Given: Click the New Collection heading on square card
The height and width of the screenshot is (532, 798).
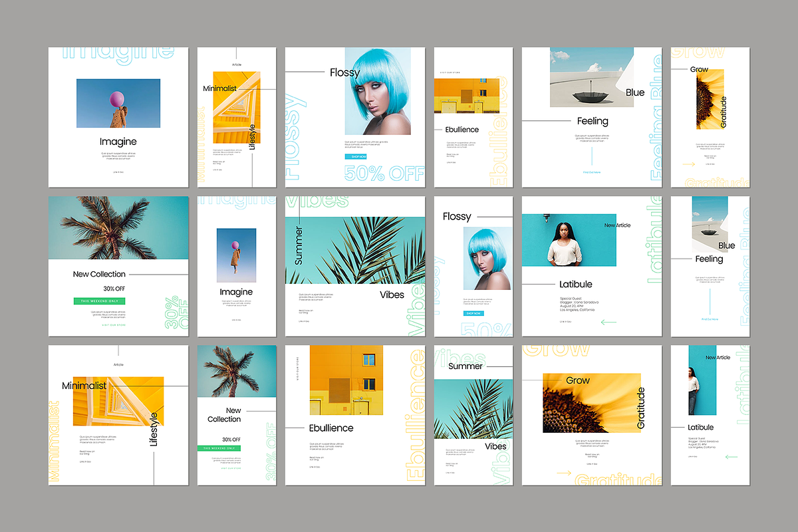Looking at the screenshot, I should coord(99,274).
